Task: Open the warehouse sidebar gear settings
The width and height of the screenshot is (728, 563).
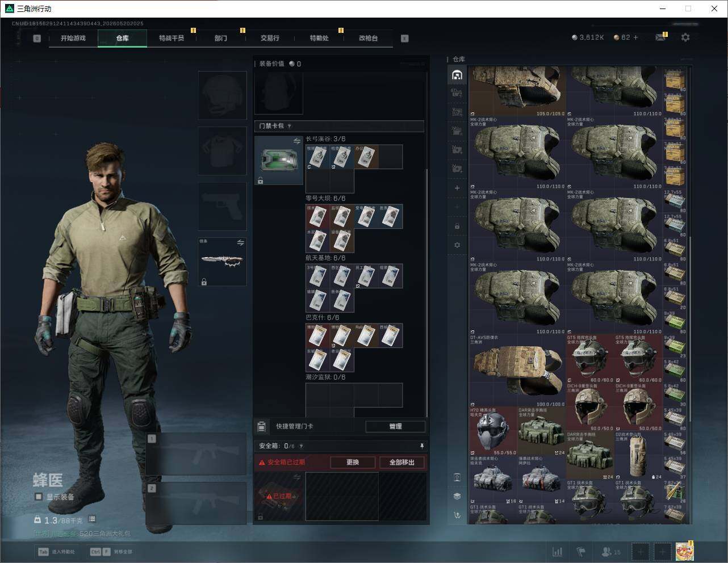Action: click(457, 245)
